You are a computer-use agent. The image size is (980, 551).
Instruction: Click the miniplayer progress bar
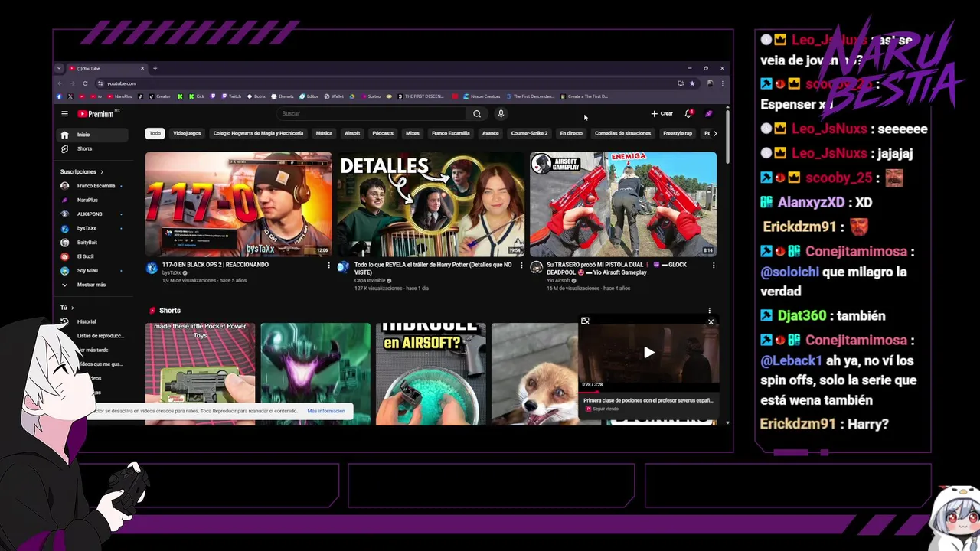click(648, 392)
